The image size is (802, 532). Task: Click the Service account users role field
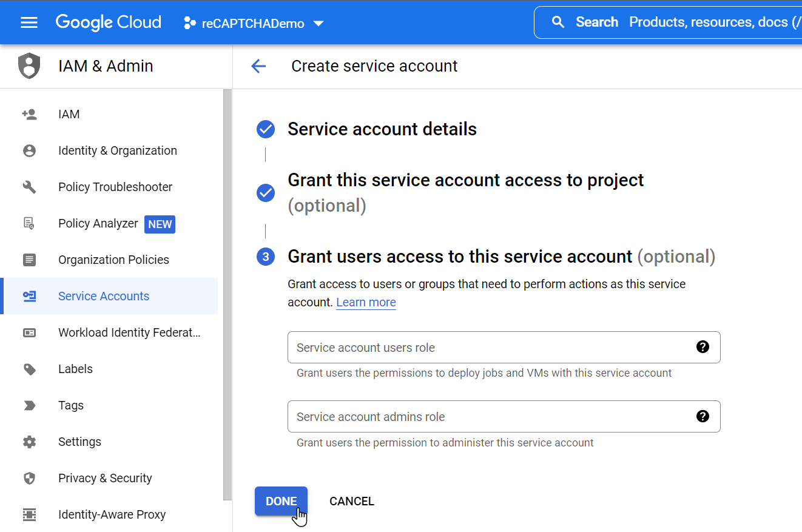click(504, 348)
